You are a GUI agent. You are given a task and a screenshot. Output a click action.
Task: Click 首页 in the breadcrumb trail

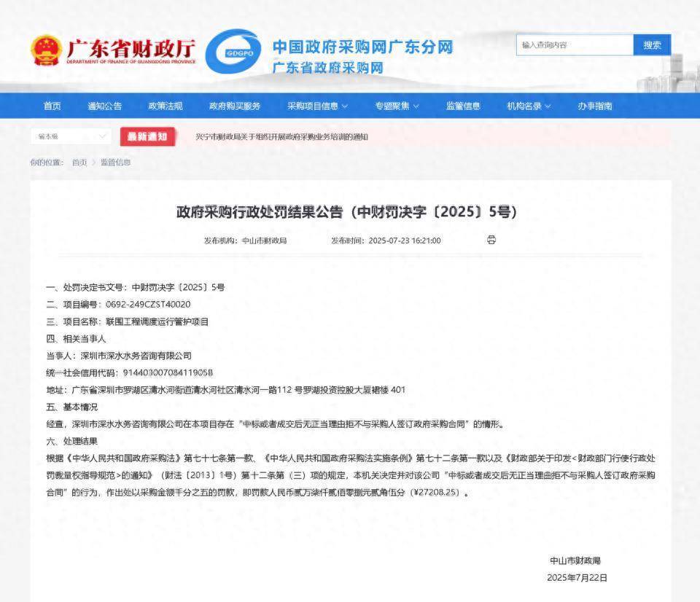click(x=79, y=162)
